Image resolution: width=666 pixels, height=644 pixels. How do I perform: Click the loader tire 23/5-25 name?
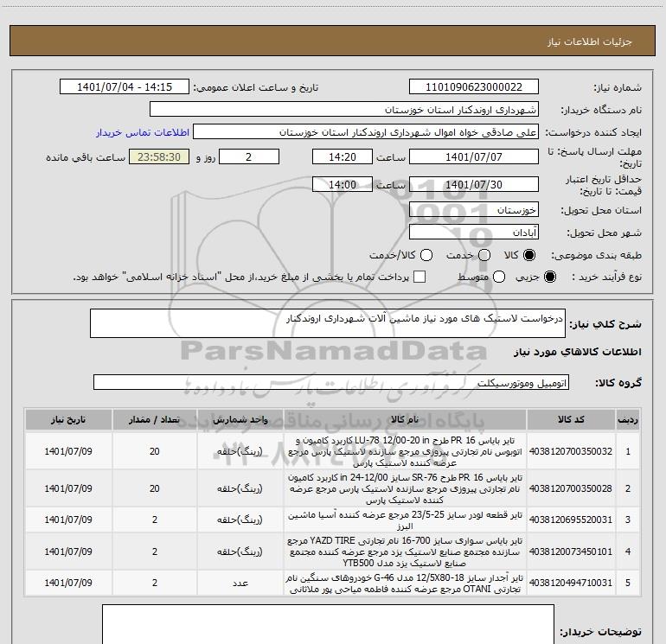[405, 520]
